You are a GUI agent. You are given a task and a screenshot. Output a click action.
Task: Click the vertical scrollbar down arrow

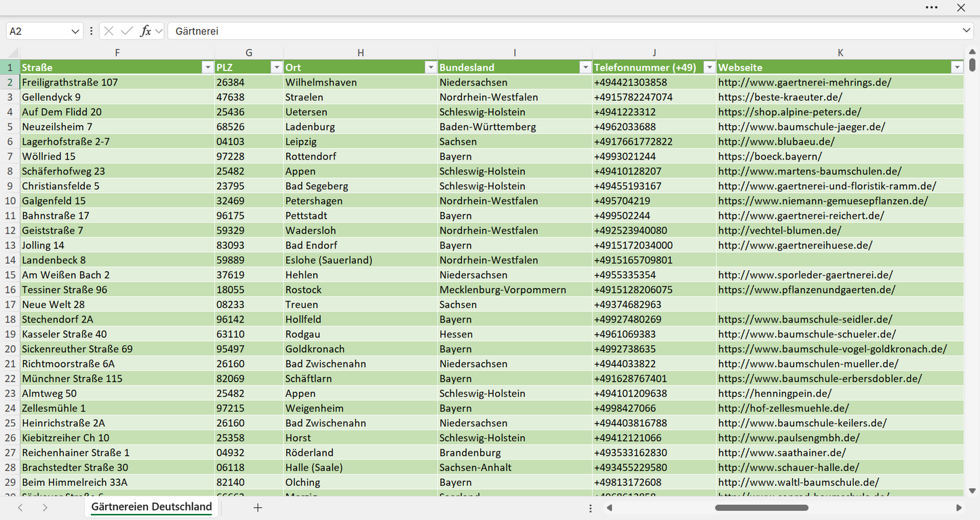point(972,491)
